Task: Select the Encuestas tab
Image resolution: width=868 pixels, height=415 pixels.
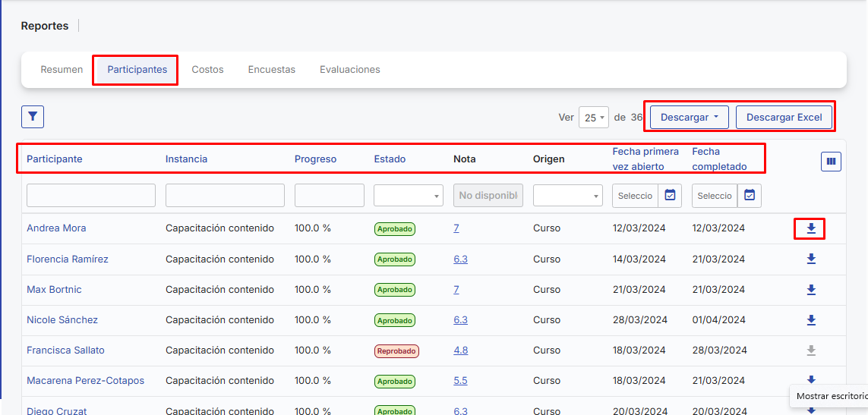Action: [271, 70]
